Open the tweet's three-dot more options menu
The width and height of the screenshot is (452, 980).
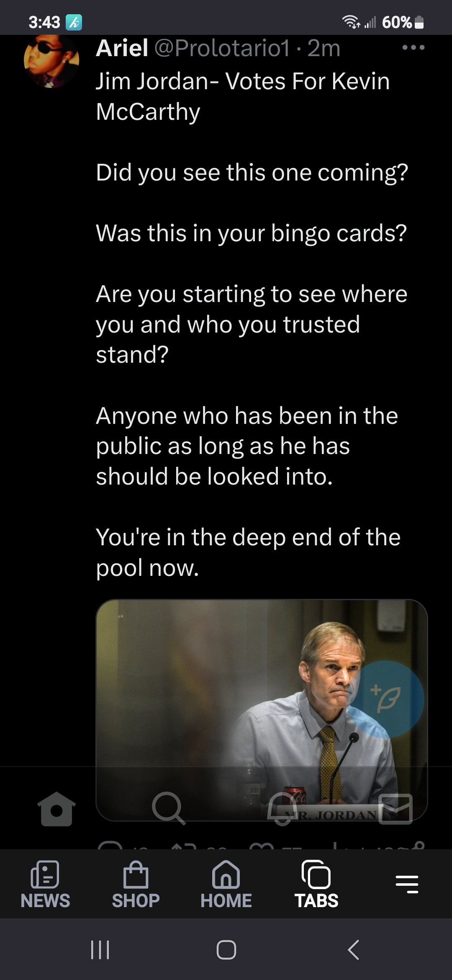tap(413, 48)
